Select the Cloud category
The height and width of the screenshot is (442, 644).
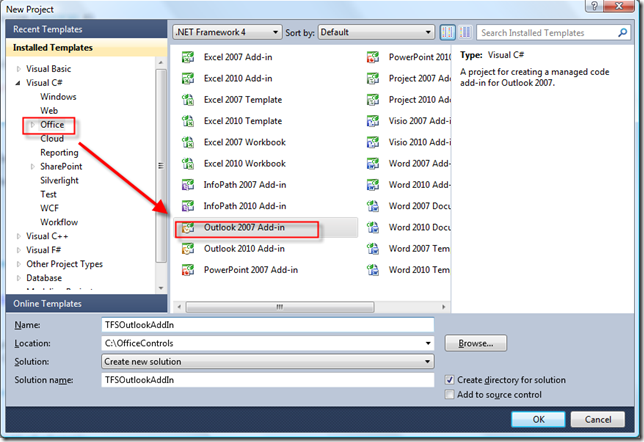click(x=52, y=139)
